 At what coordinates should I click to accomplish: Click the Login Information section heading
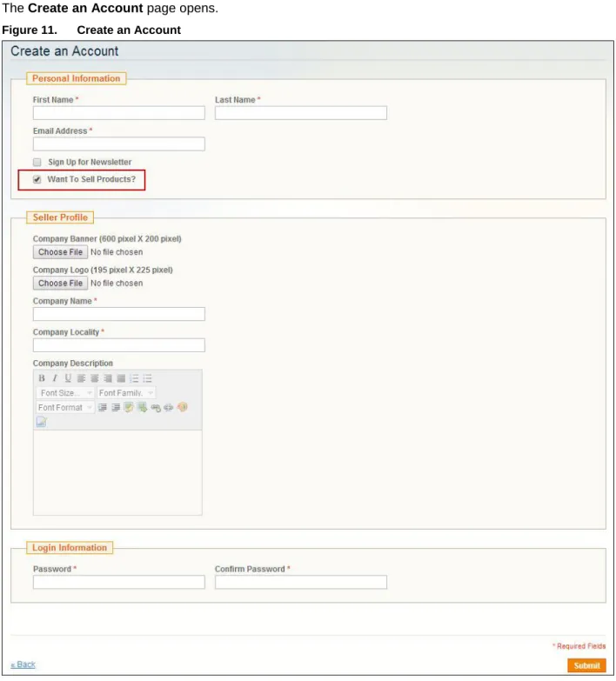pos(70,548)
